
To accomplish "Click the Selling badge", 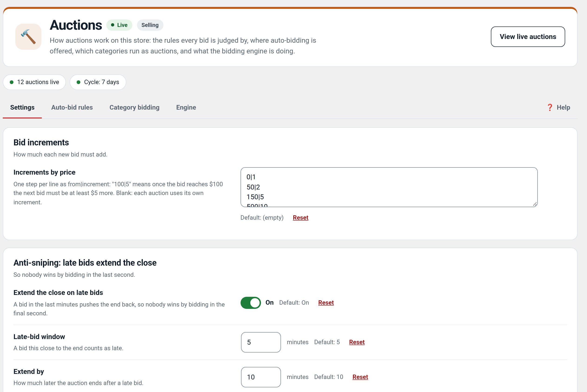I will point(150,25).
